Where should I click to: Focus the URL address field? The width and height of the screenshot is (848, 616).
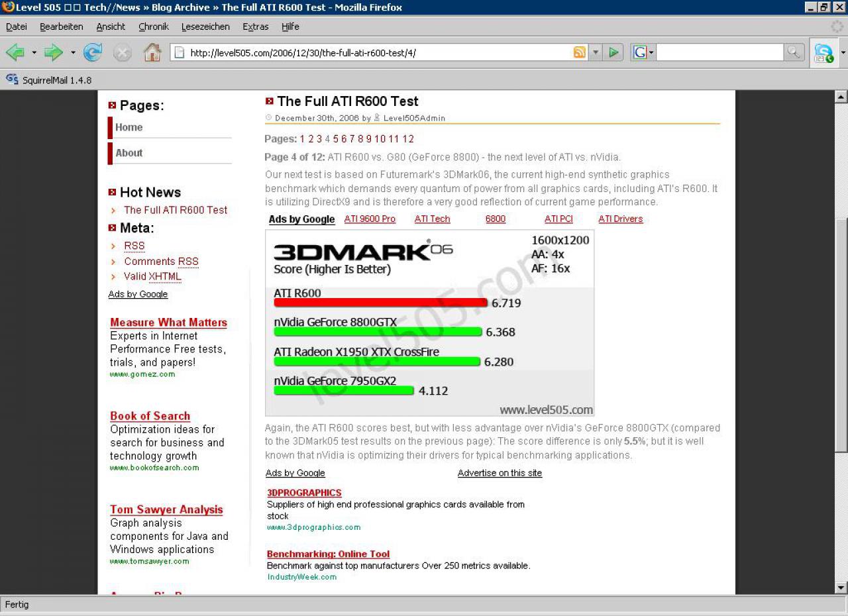coord(380,52)
